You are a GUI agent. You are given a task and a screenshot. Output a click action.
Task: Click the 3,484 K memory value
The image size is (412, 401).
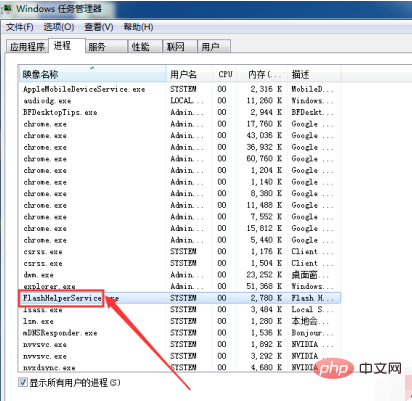pyautogui.click(x=266, y=310)
